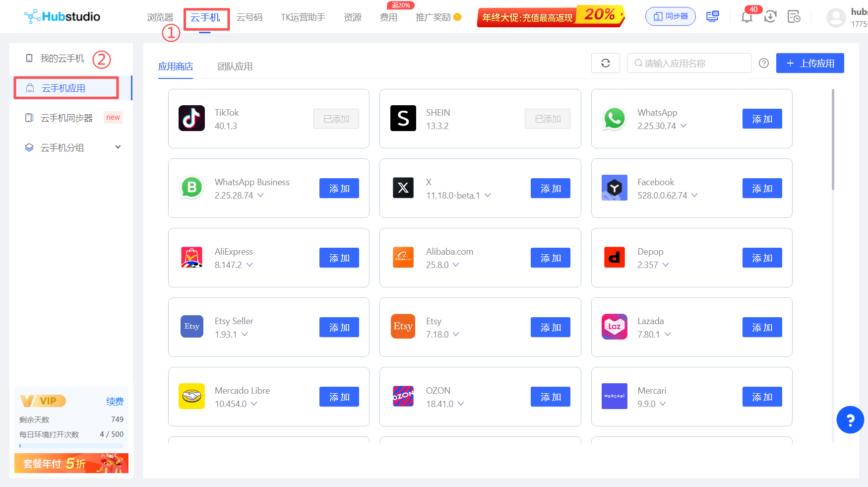Image resolution: width=868 pixels, height=487 pixels.
Task: Click the AliExpress app icon
Action: click(x=191, y=257)
